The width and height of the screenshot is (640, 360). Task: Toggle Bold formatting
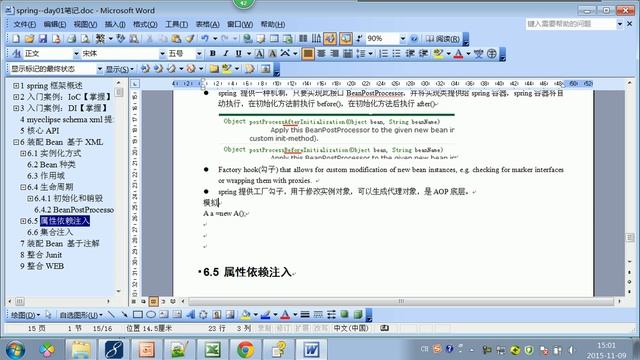coord(212,53)
